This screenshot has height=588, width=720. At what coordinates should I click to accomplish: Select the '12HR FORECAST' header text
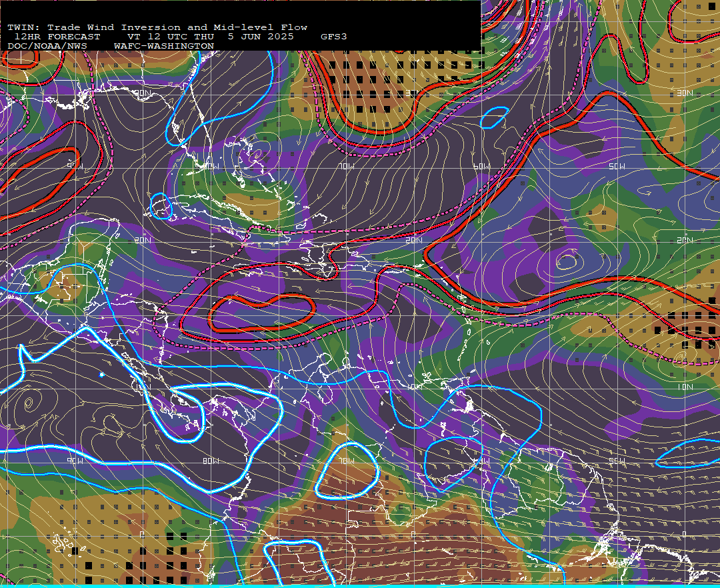[x=57, y=37]
